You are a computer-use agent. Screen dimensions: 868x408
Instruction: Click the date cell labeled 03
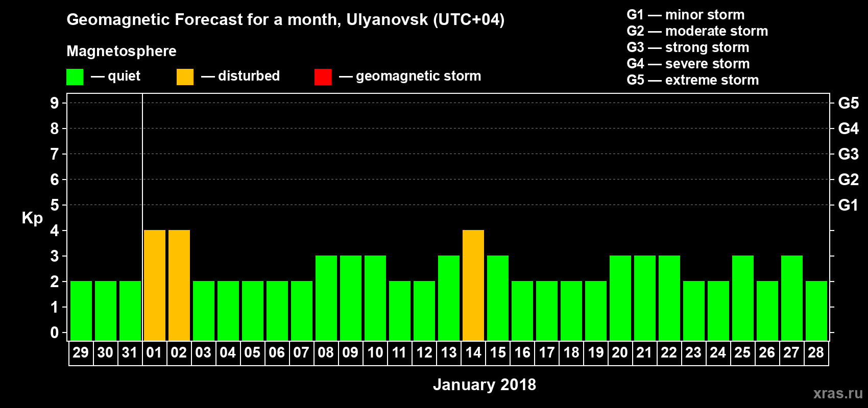click(x=203, y=353)
